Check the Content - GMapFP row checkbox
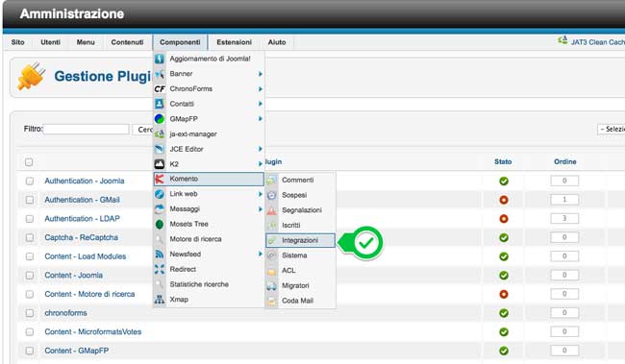625x364 pixels. [x=30, y=351]
